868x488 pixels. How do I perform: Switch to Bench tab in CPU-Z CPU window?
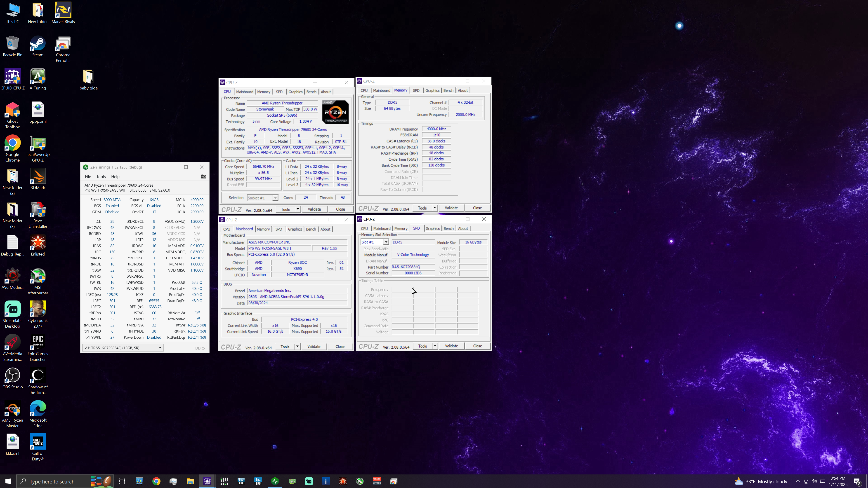[x=311, y=91]
